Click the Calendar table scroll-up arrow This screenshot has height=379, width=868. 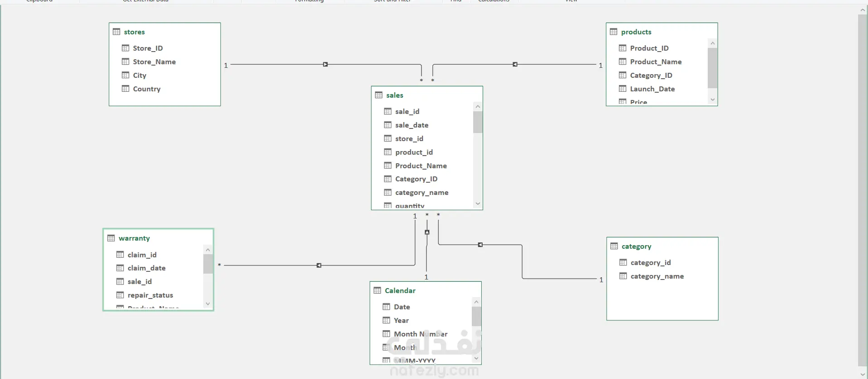pyautogui.click(x=476, y=302)
